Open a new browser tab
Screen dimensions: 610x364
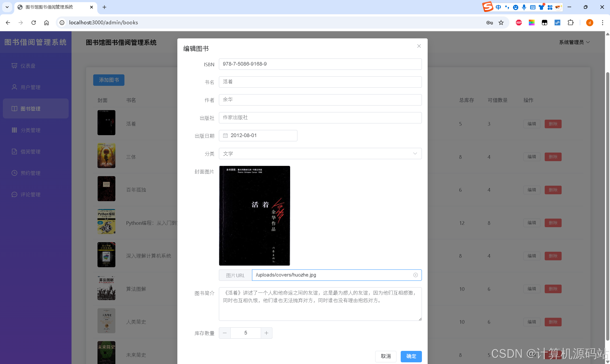(x=104, y=7)
